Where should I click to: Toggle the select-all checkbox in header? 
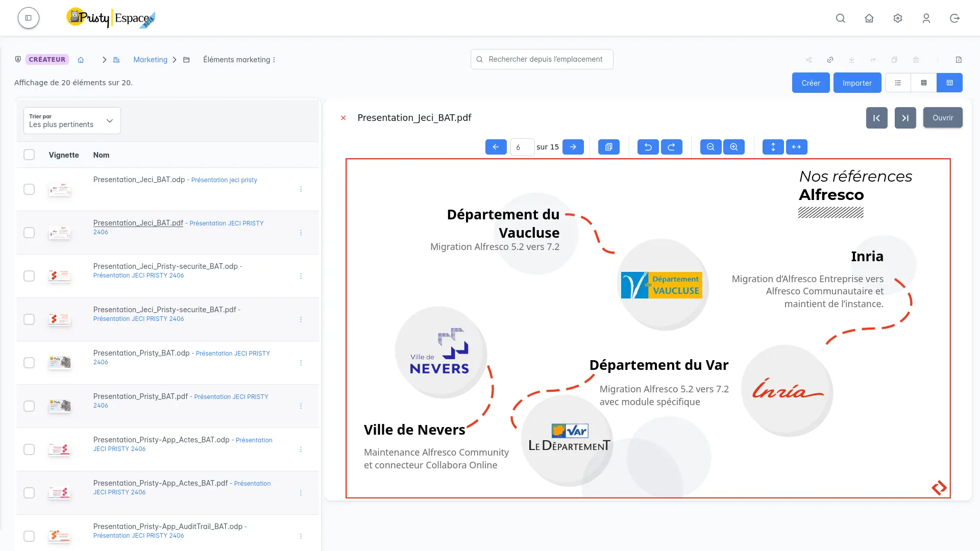(x=29, y=155)
